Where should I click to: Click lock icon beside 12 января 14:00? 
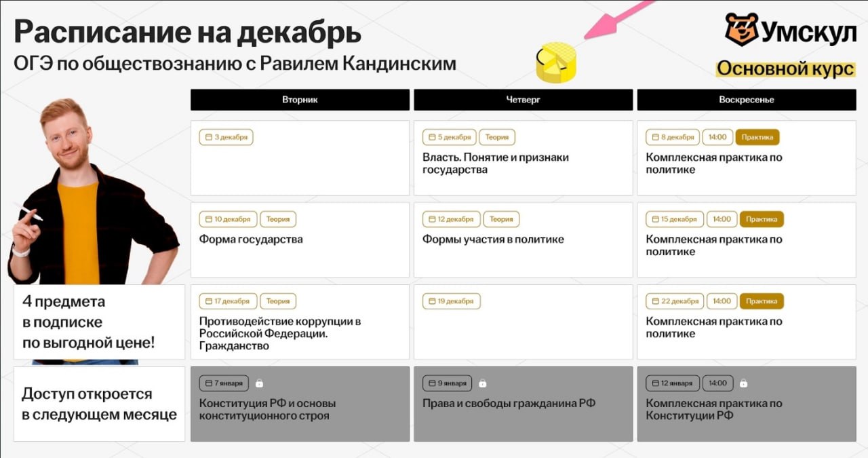(743, 383)
